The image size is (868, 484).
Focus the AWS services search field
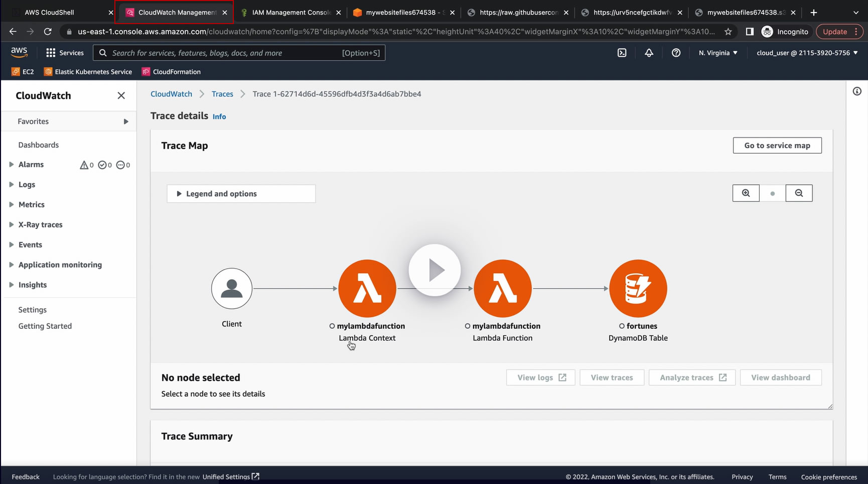pyautogui.click(x=239, y=53)
